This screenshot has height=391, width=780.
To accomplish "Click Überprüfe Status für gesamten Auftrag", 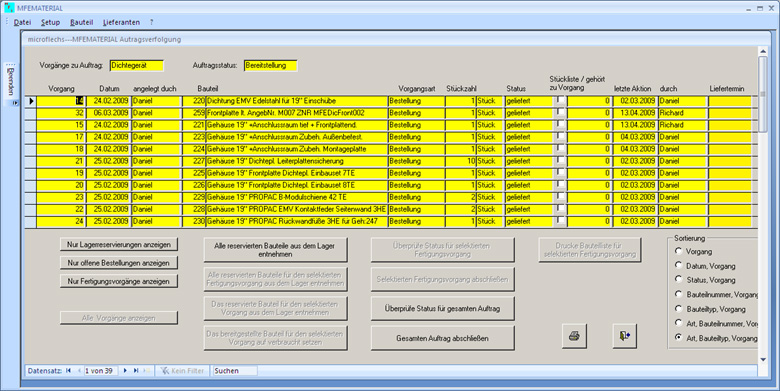I will pos(442,308).
